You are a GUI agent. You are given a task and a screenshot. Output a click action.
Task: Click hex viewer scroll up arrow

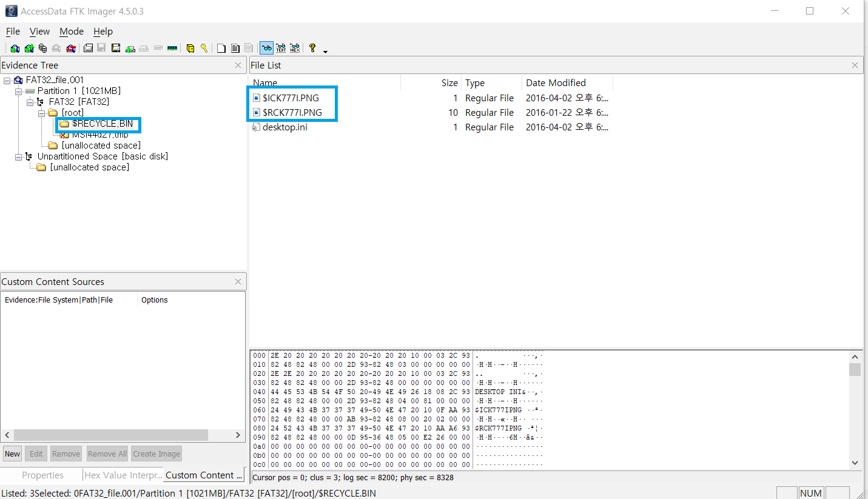(855, 357)
